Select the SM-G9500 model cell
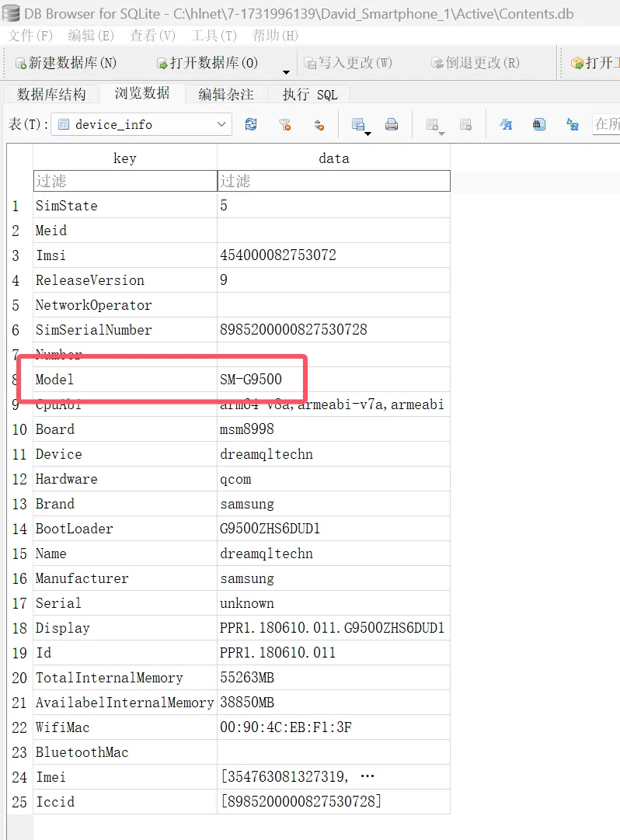This screenshot has width=620, height=840. click(333, 380)
